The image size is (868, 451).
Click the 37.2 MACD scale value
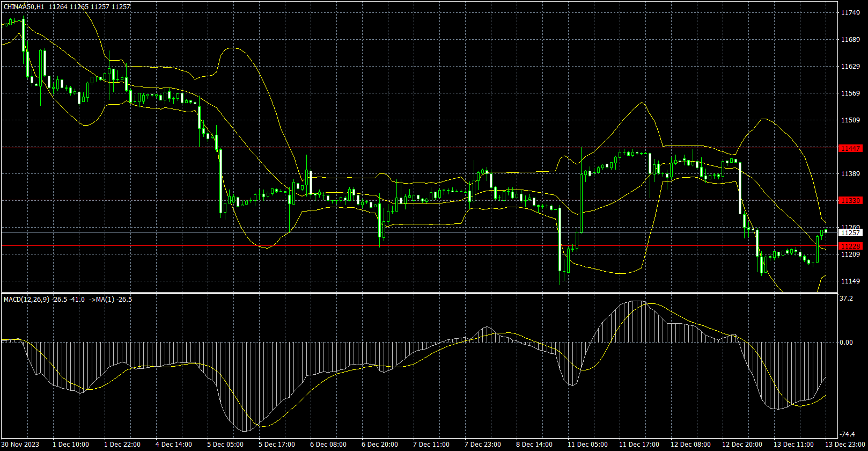coord(847,298)
